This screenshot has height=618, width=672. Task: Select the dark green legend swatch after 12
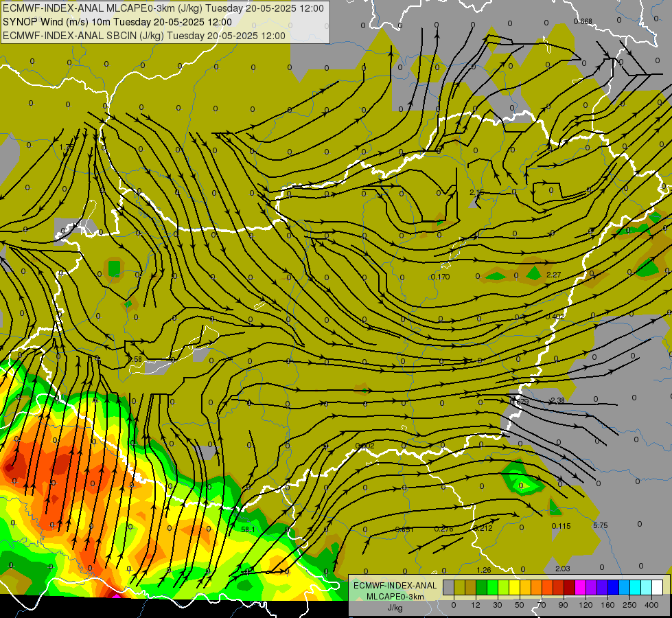(x=482, y=587)
